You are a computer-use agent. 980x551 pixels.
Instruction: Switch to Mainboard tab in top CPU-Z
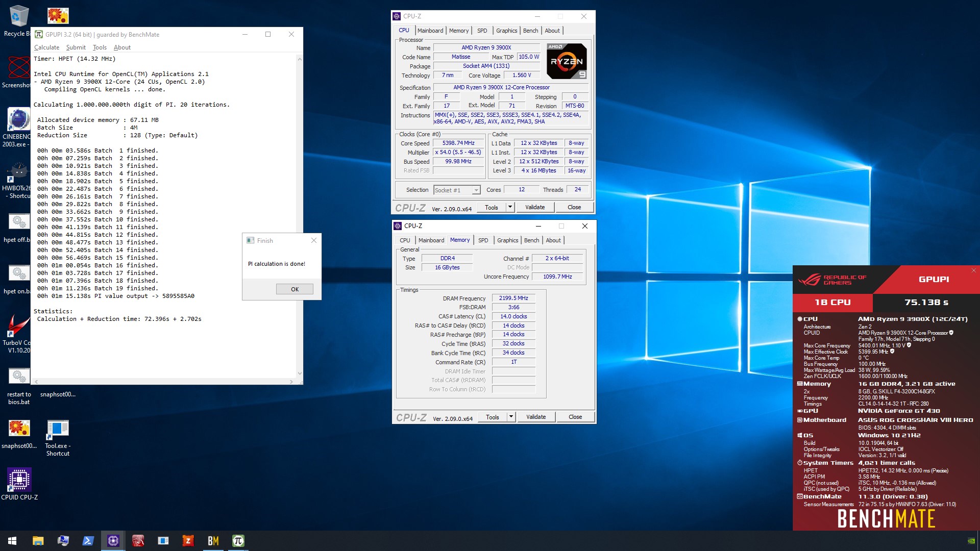430,31
